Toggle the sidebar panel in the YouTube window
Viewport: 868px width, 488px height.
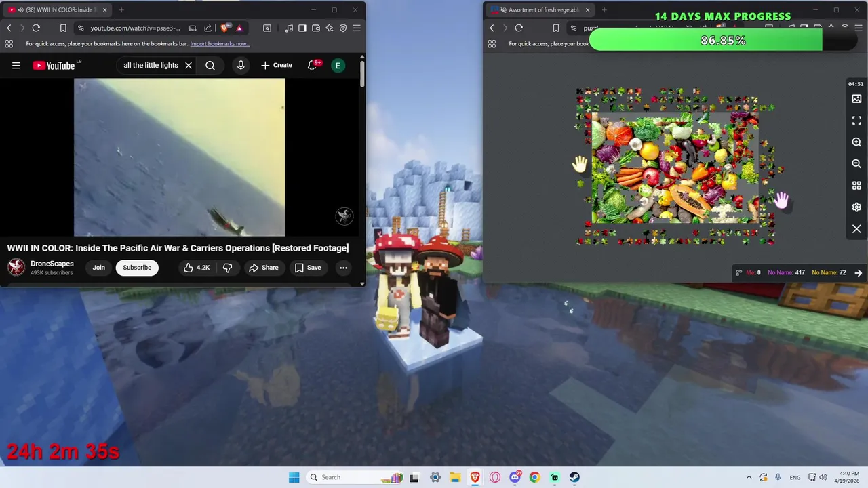[x=302, y=28]
